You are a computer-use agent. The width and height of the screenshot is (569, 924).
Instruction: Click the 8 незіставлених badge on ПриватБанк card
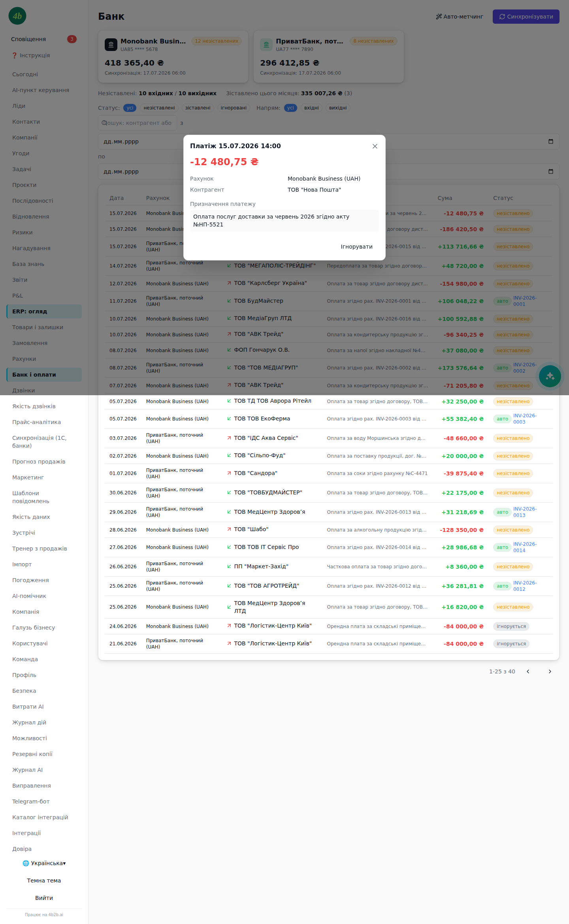pyautogui.click(x=373, y=41)
